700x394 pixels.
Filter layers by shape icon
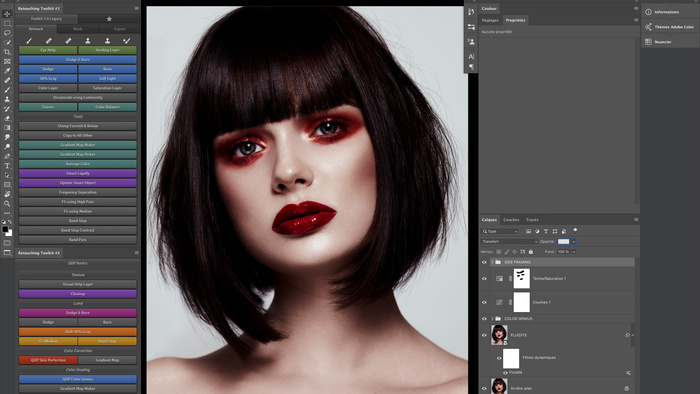click(x=554, y=231)
